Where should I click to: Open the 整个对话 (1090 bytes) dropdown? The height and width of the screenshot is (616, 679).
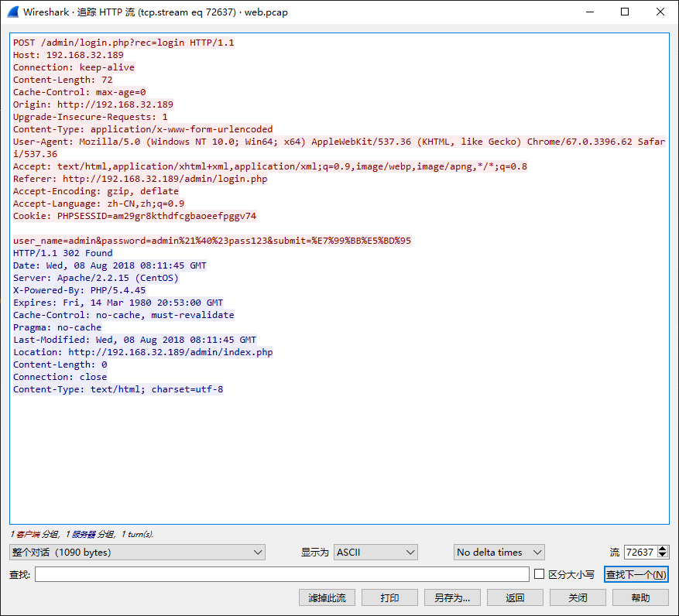pos(138,553)
